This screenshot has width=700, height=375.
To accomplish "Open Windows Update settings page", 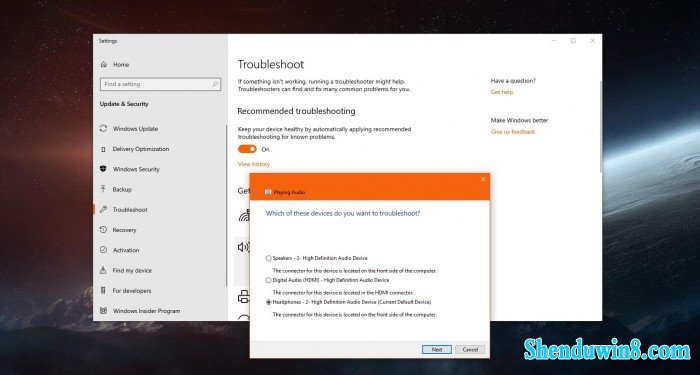I will point(135,129).
